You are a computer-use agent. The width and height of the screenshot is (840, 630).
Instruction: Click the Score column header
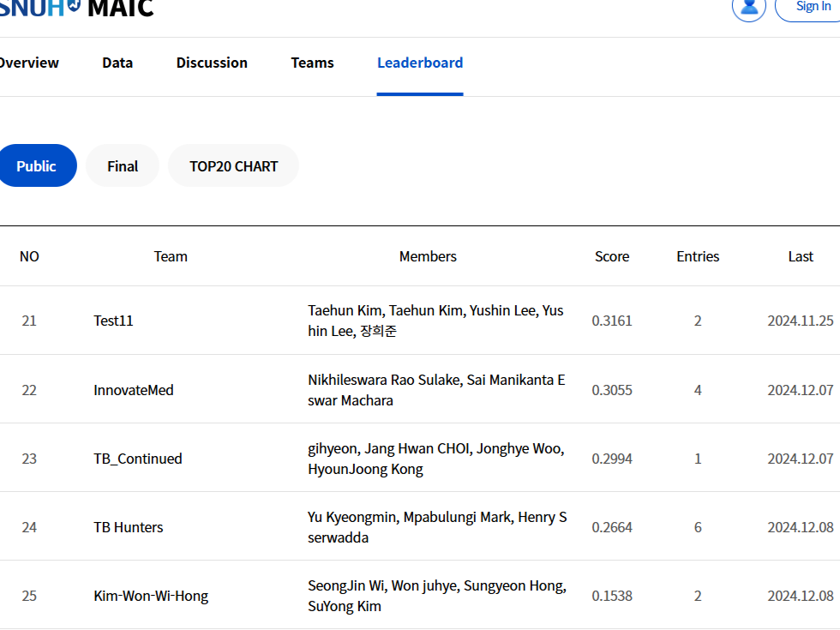(612, 256)
